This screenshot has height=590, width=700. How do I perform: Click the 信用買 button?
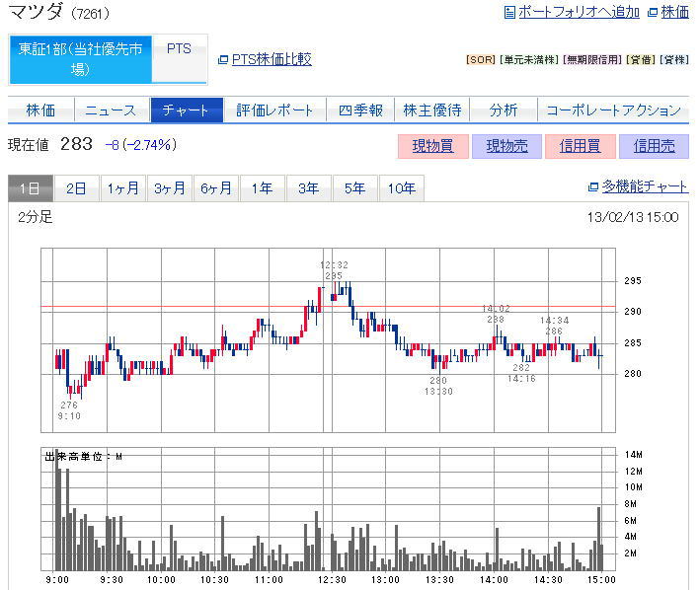point(580,146)
